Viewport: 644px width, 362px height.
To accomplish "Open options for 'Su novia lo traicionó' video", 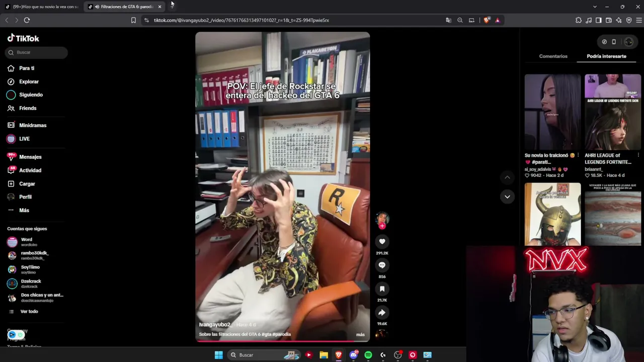I will (x=578, y=155).
